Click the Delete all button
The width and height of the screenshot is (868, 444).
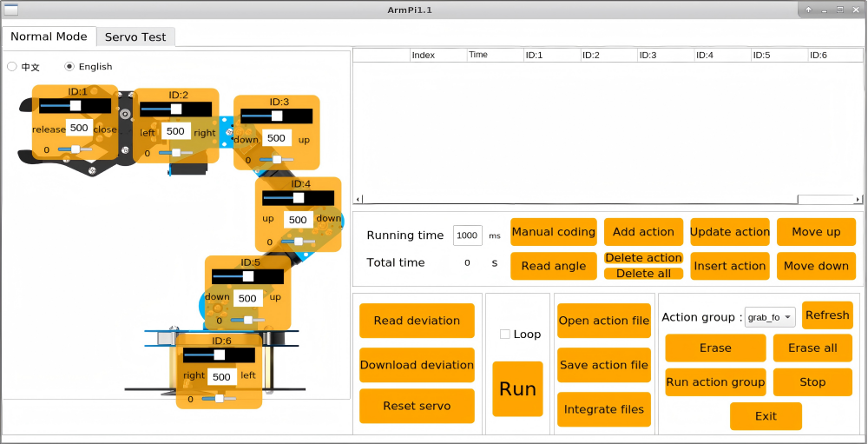tap(643, 274)
